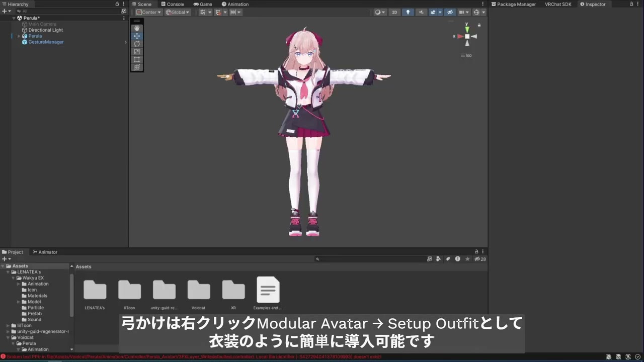Switch to the Animation tab
The height and width of the screenshot is (362, 644).
(235, 4)
